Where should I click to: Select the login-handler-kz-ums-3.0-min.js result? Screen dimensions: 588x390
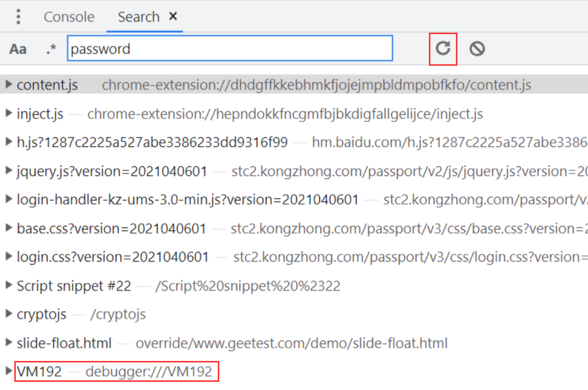pyautogui.click(x=188, y=199)
